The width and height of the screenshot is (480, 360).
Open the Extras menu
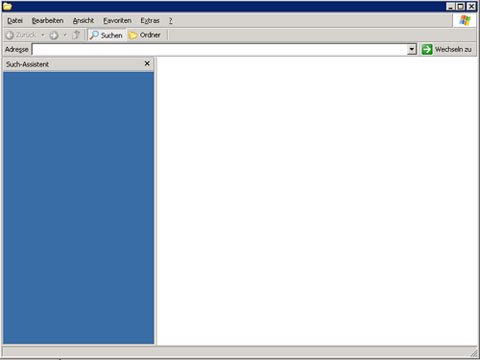pos(150,21)
